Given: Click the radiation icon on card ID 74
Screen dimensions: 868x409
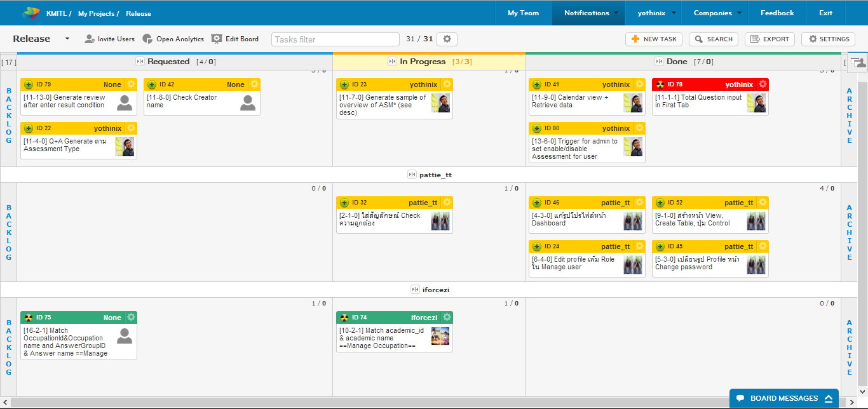Looking at the screenshot, I should (x=344, y=318).
